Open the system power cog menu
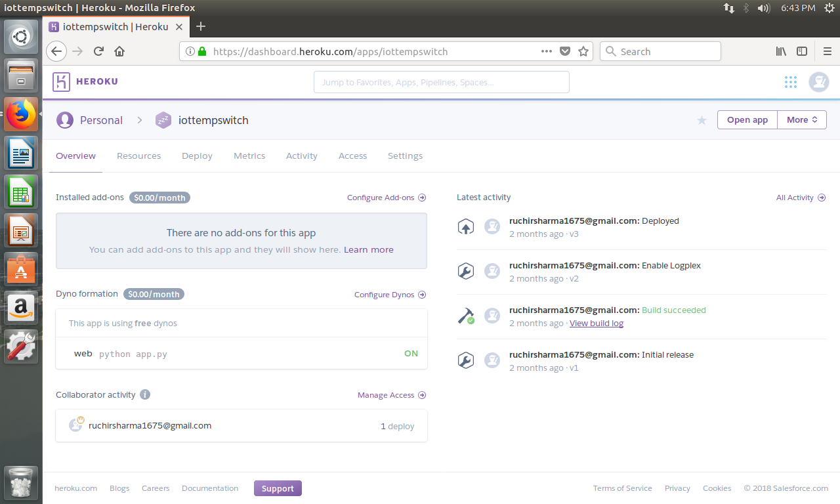This screenshot has width=840, height=504. tap(829, 8)
